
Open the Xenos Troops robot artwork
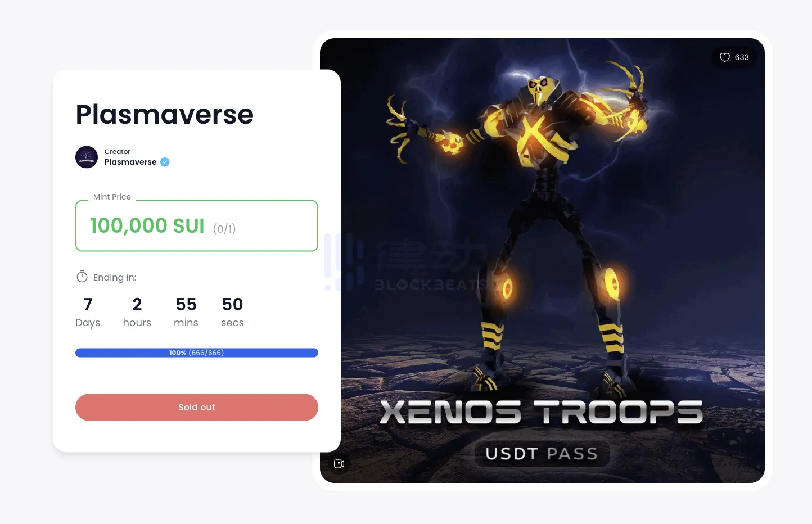click(x=542, y=260)
